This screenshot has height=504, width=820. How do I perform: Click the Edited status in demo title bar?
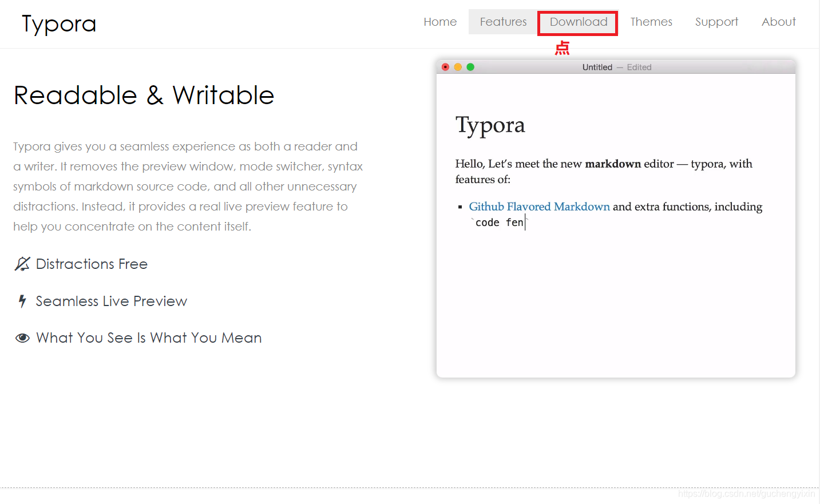point(639,67)
